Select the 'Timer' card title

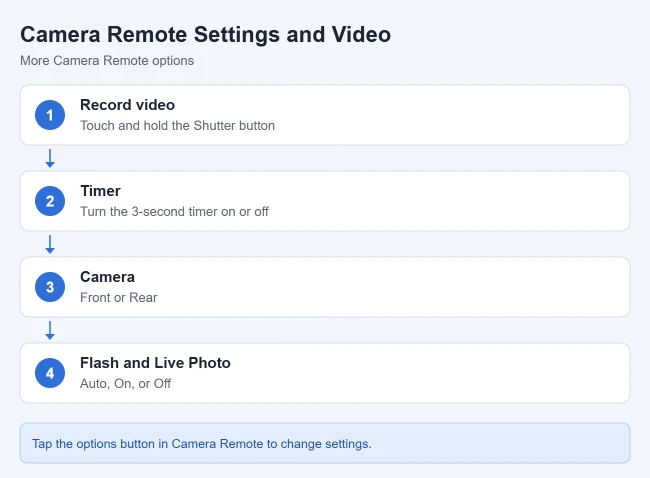[100, 191]
